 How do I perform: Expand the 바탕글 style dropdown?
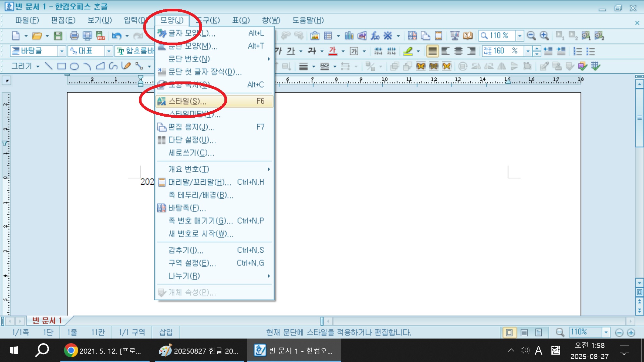(x=62, y=51)
